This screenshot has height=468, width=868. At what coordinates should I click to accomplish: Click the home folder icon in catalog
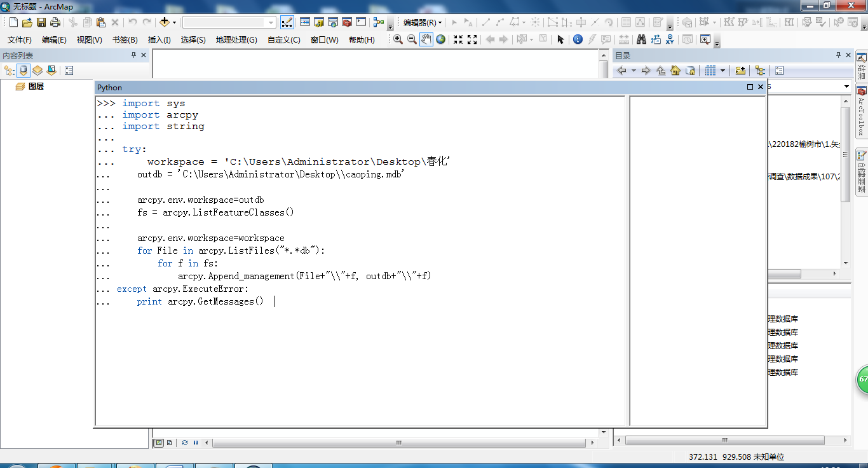point(675,71)
